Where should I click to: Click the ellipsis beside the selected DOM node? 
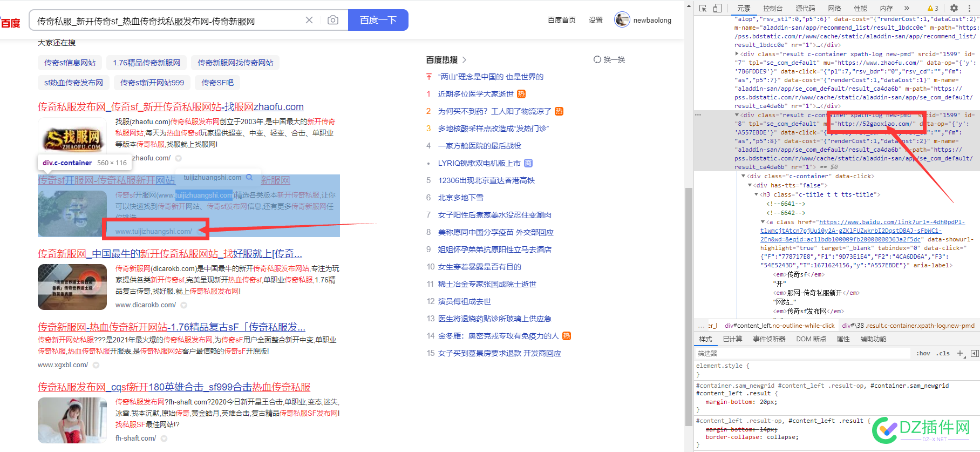[x=698, y=115]
